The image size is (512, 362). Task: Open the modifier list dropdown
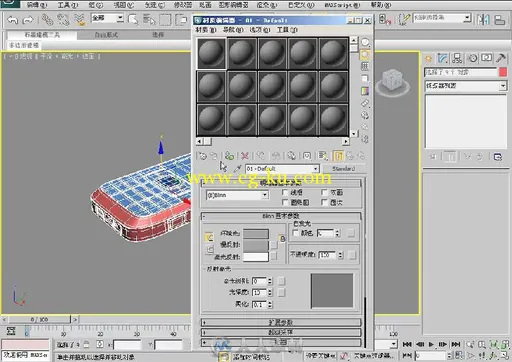(x=503, y=86)
